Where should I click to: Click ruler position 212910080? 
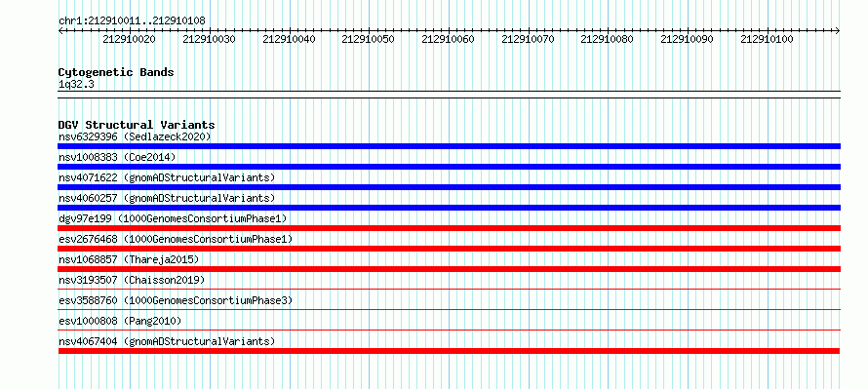point(608,39)
